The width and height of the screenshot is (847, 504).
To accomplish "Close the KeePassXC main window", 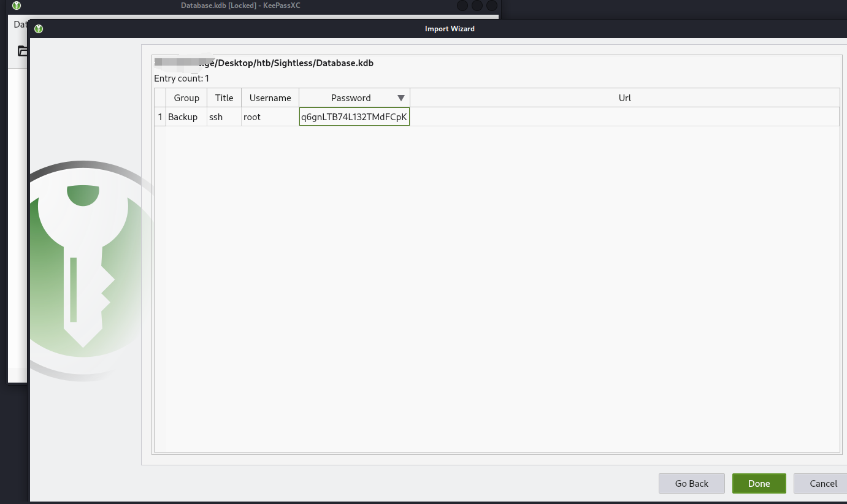I will click(x=492, y=6).
